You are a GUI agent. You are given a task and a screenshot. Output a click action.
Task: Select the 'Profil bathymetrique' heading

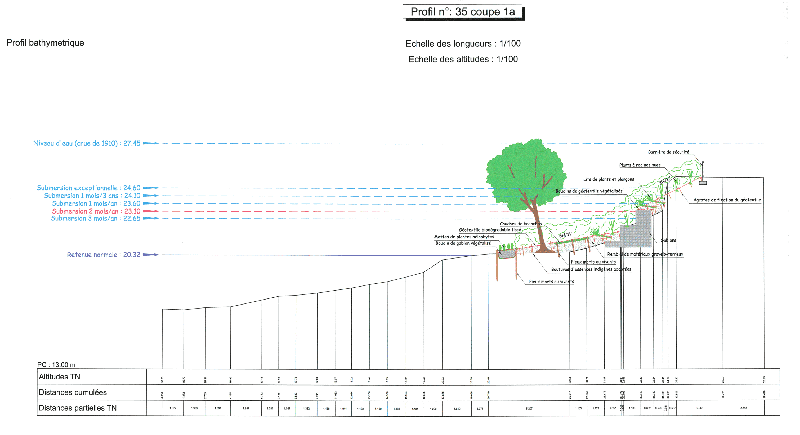coord(45,43)
